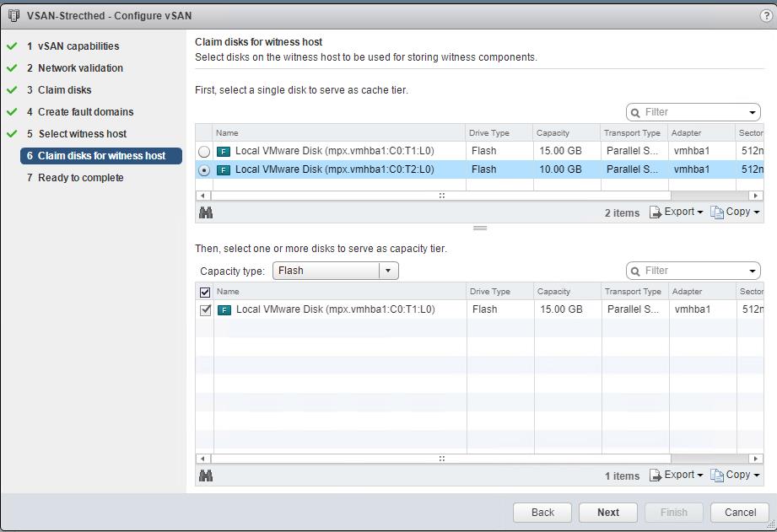The height and width of the screenshot is (532, 777).
Task: Select step 7 Ready to complete
Action: (x=75, y=177)
